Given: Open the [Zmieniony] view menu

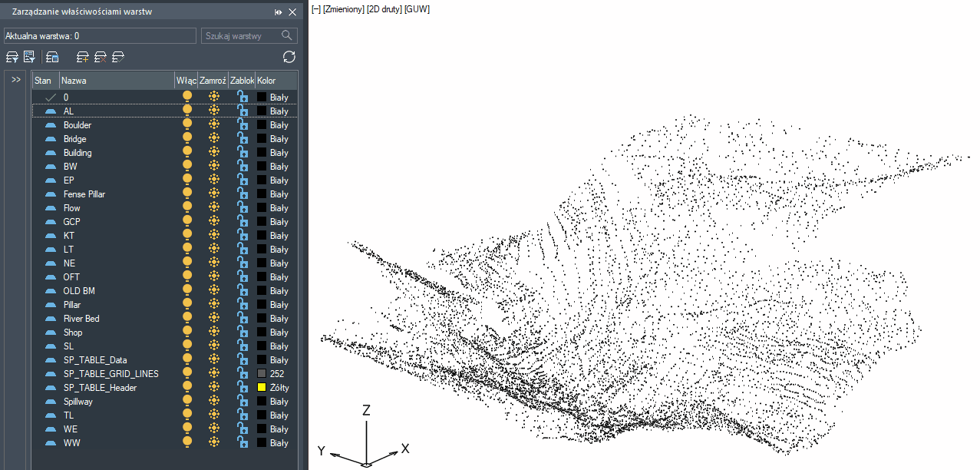Looking at the screenshot, I should pyautogui.click(x=343, y=9).
